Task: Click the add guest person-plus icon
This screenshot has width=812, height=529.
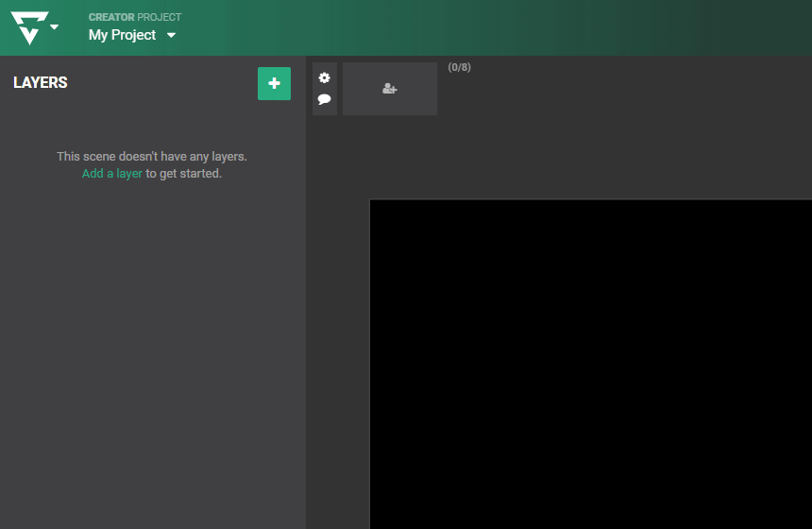Action: click(389, 89)
